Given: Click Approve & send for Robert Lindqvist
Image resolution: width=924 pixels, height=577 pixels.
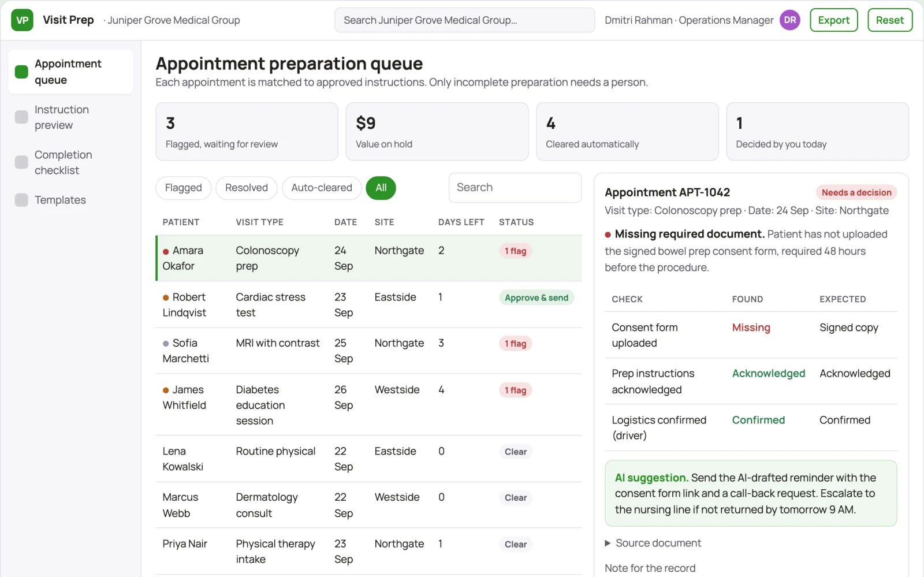Looking at the screenshot, I should click(x=536, y=297).
